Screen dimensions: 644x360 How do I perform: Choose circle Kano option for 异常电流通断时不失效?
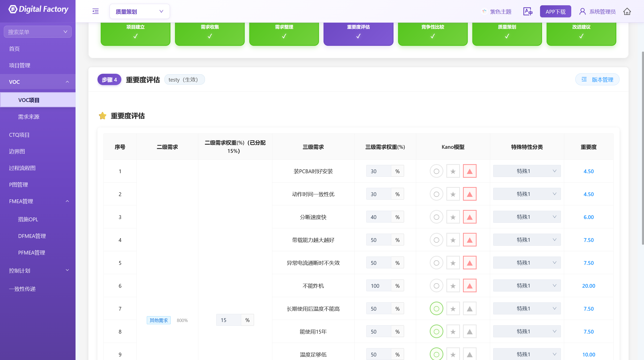tap(436, 263)
